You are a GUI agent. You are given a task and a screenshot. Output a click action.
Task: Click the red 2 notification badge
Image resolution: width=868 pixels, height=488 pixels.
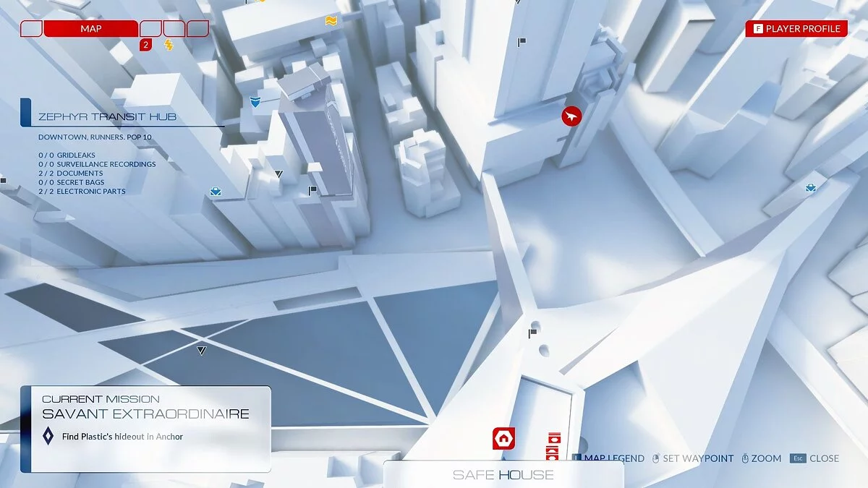pos(145,46)
